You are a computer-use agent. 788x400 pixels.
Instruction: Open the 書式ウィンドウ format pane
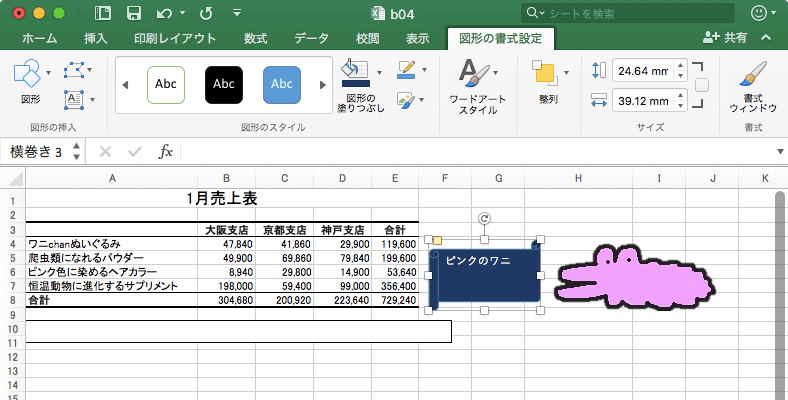coord(753,86)
